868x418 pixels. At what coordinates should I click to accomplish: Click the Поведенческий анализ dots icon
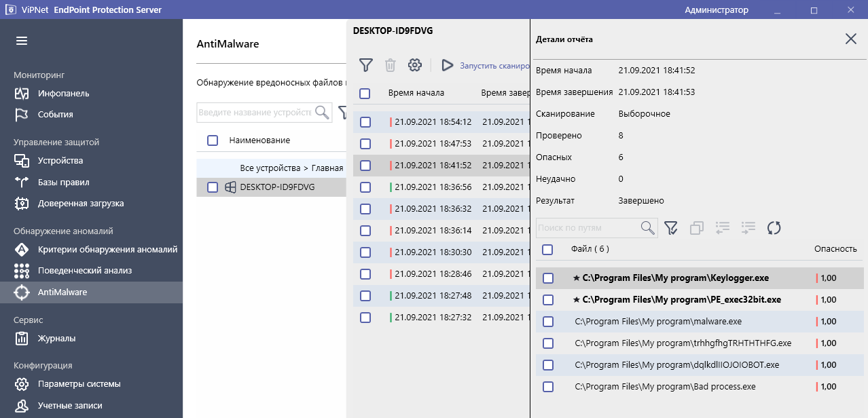22,270
